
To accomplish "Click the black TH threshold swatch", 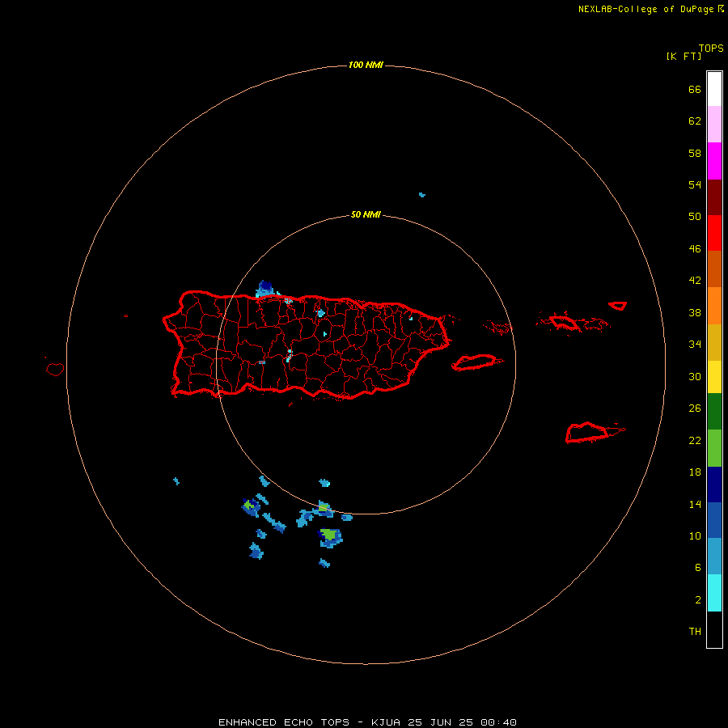I will (714, 629).
